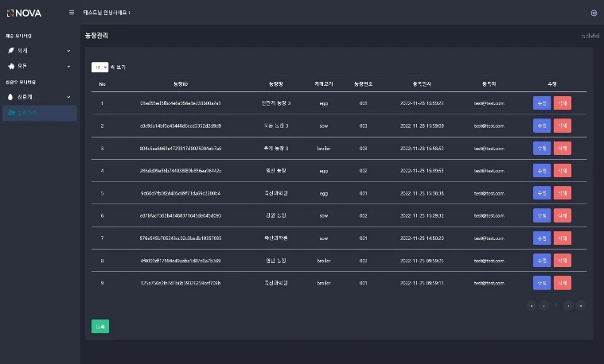Open the settings gear icon in the header
The width and height of the screenshot is (604, 364).
[x=594, y=13]
